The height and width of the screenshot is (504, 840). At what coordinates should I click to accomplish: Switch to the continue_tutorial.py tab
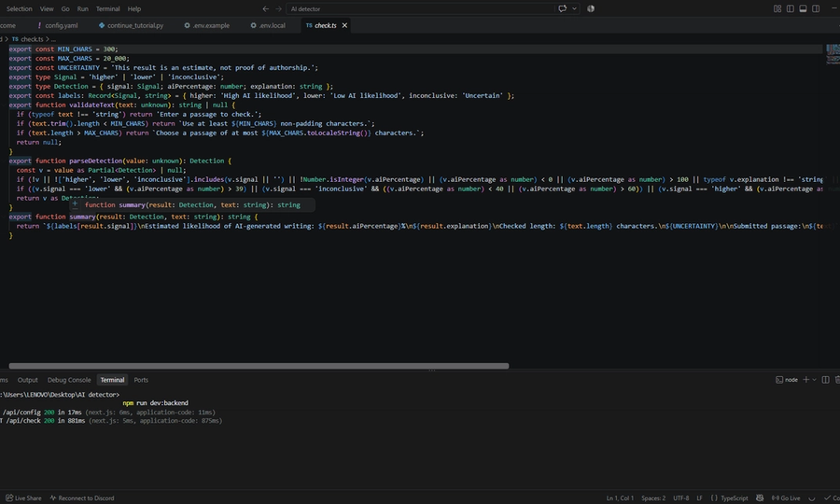(x=132, y=25)
